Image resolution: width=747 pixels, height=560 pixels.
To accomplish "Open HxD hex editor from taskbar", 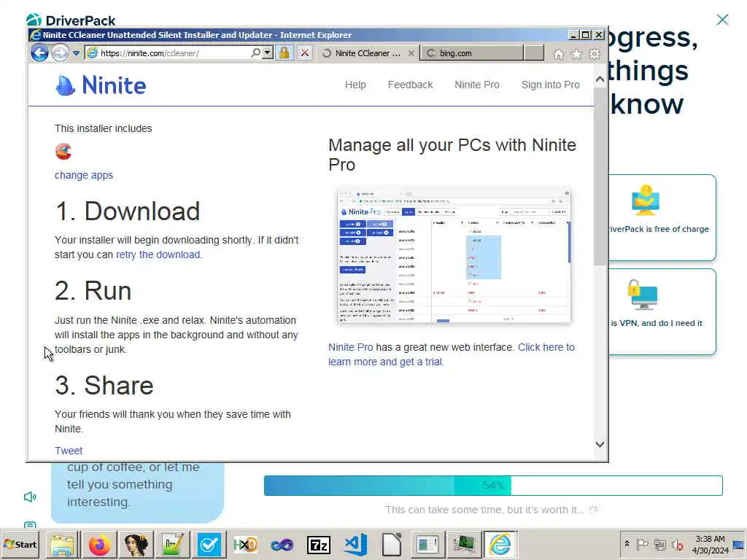I will pyautogui.click(x=245, y=544).
